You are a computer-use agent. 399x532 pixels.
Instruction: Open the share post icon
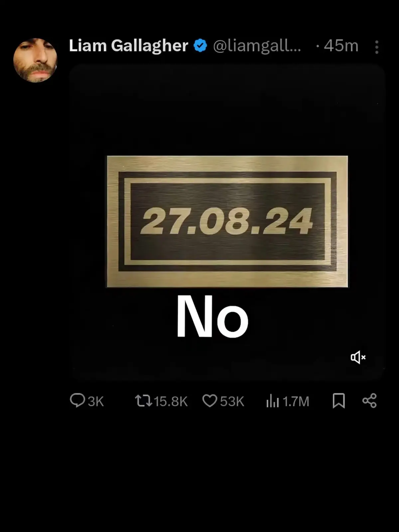(369, 401)
